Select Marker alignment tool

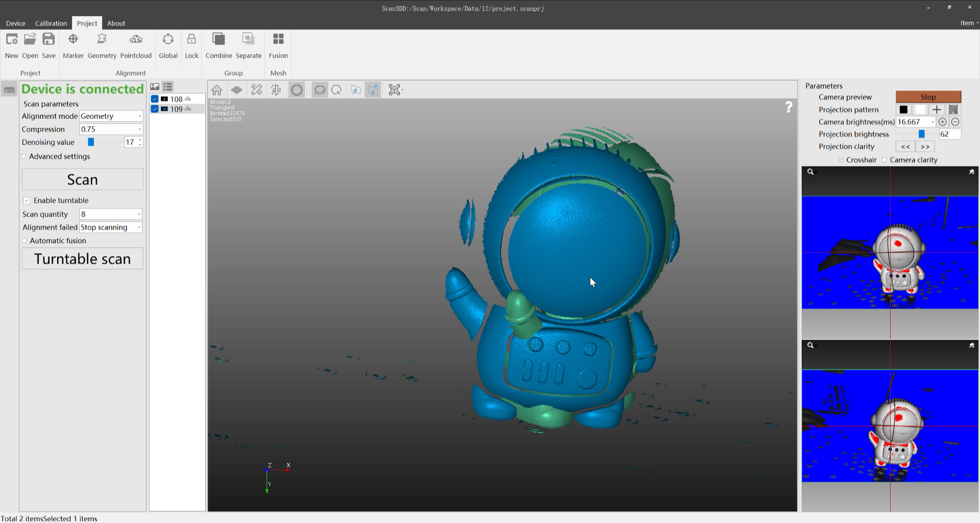click(x=73, y=46)
